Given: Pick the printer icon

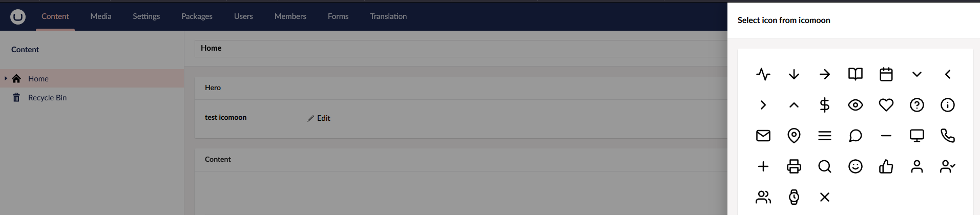Looking at the screenshot, I should point(794,166).
